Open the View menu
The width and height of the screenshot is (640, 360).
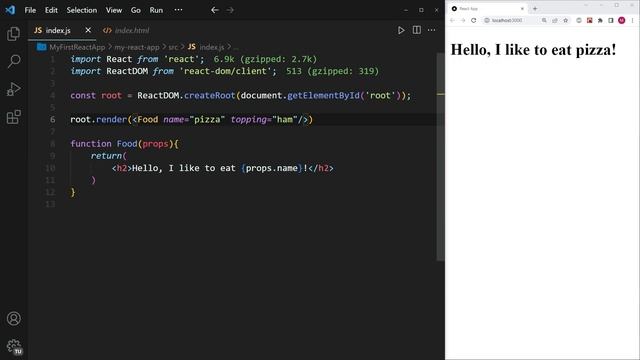(x=114, y=10)
